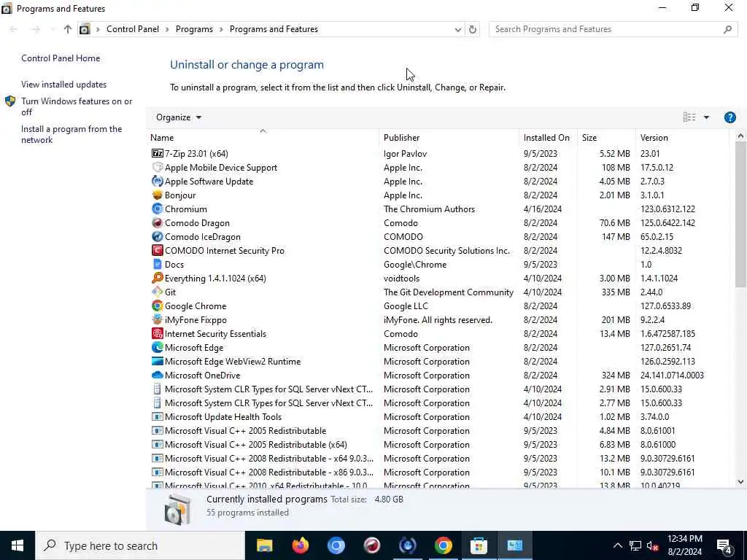Click the taskbar Type here to search box
The width and height of the screenshot is (747, 560).
point(141,545)
